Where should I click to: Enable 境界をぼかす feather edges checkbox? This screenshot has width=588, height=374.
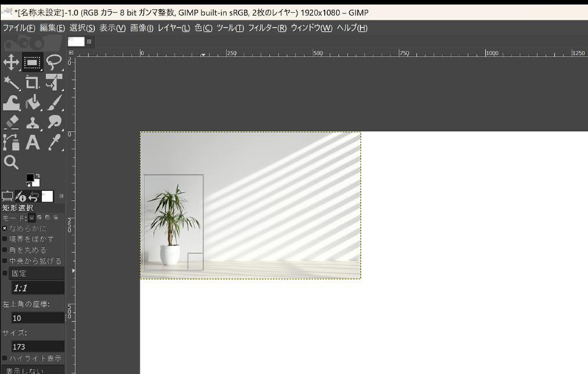click(4, 239)
